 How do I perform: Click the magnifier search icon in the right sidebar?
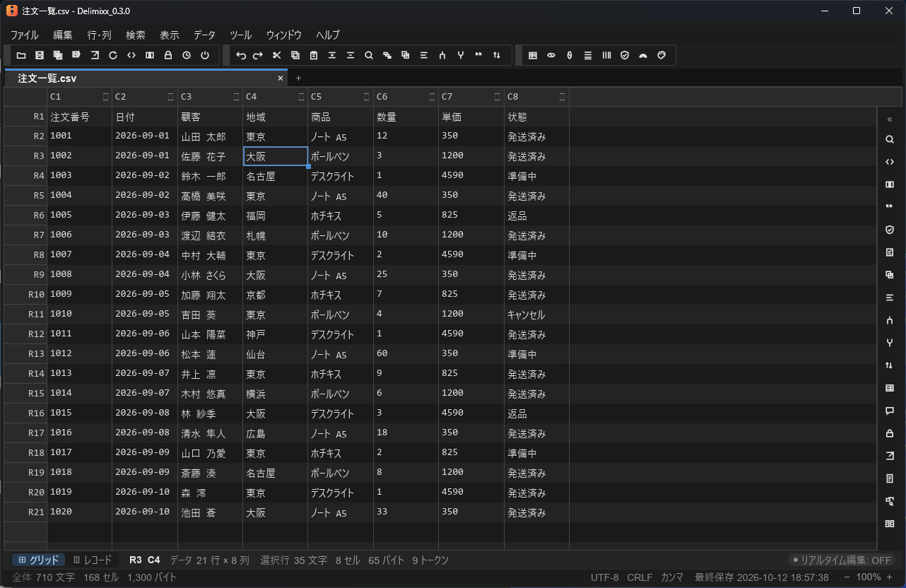[x=890, y=139]
